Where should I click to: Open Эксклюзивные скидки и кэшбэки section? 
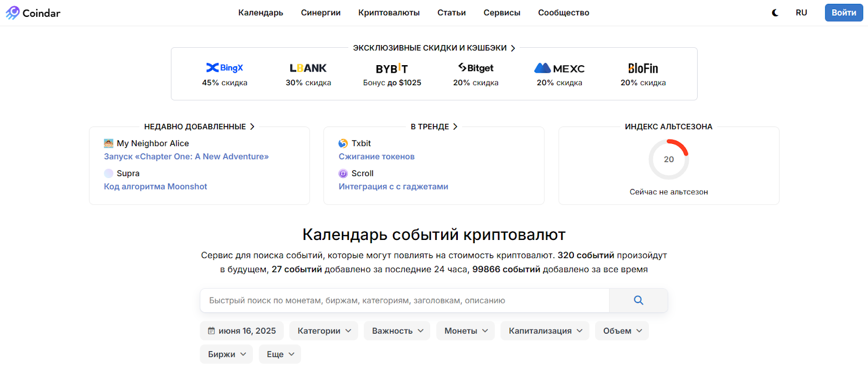tap(434, 48)
